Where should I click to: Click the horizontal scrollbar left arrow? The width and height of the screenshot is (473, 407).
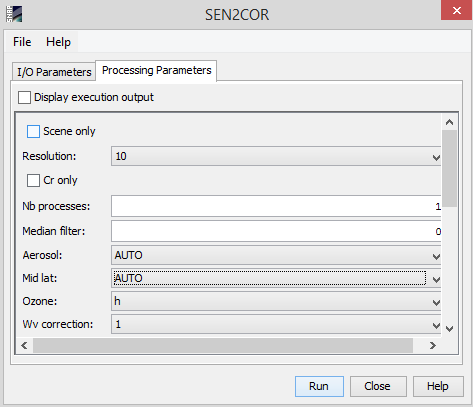tap(24, 345)
